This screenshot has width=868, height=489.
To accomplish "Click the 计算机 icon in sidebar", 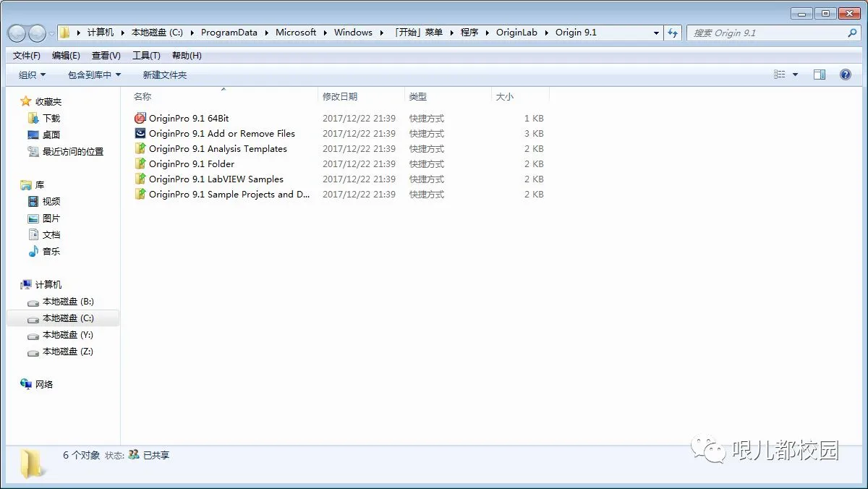I will pos(26,284).
